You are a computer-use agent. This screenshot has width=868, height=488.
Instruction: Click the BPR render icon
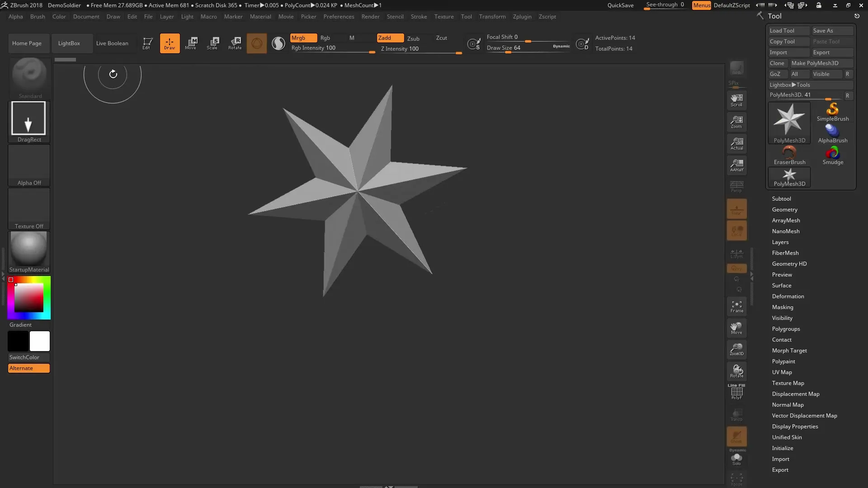[736, 68]
